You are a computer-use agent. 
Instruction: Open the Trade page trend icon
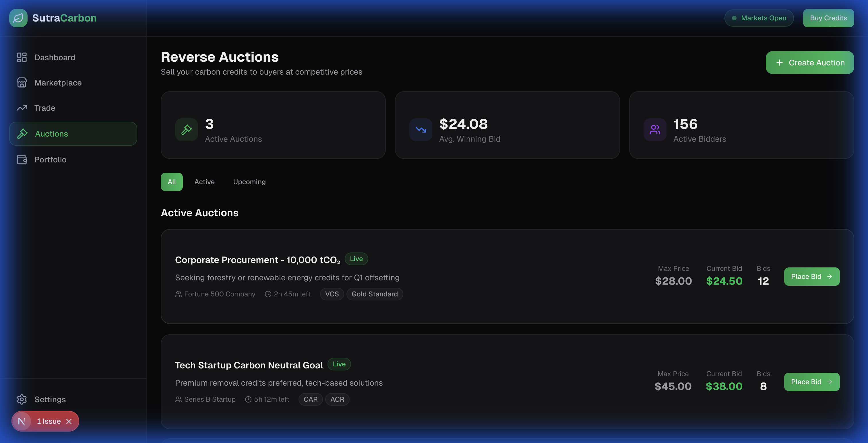tap(22, 108)
